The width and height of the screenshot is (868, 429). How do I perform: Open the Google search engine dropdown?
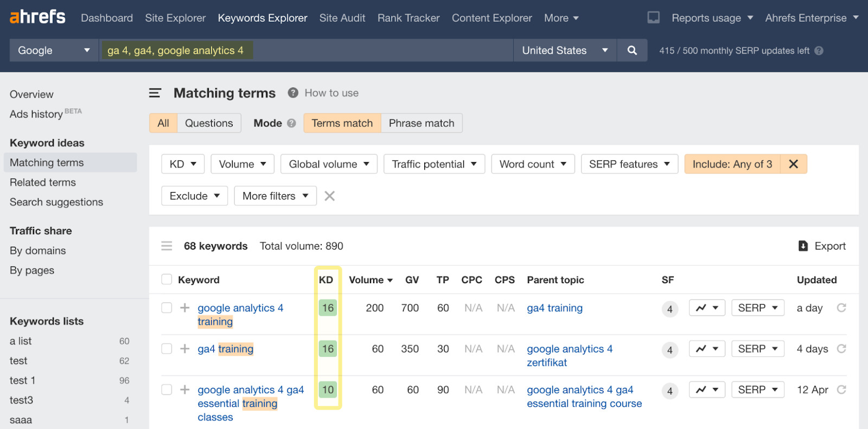tap(54, 50)
